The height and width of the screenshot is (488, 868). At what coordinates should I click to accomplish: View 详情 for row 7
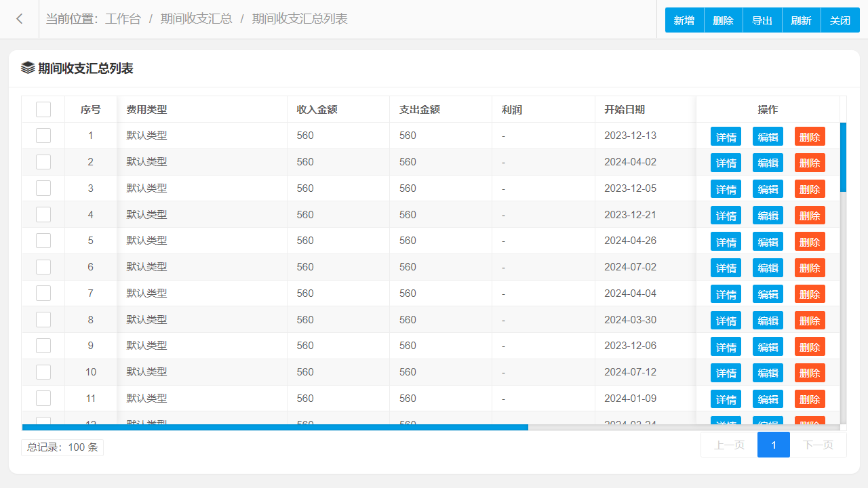tap(726, 294)
